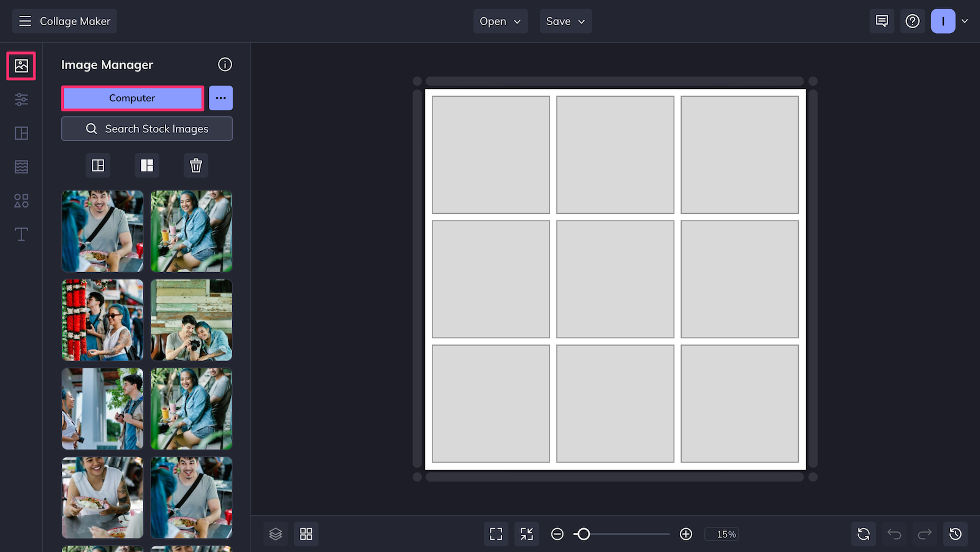Open the Layers panel icon
The width and height of the screenshot is (980, 552).
[x=276, y=534]
